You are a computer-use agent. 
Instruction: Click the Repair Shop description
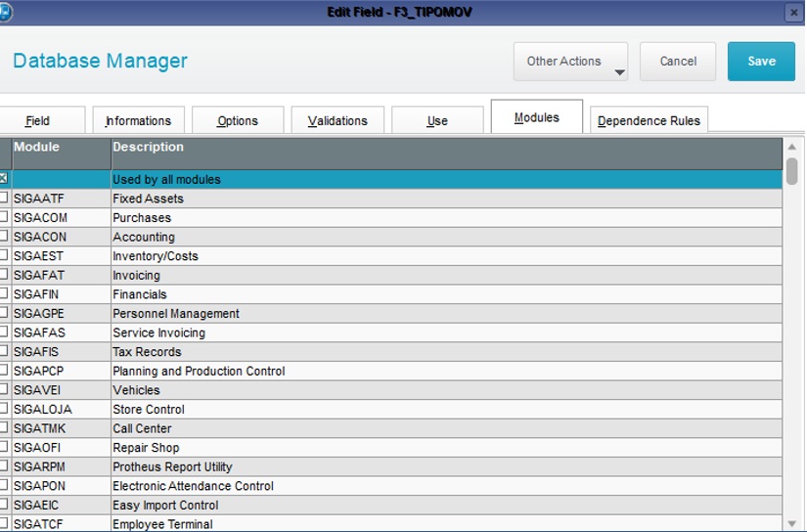click(x=146, y=448)
